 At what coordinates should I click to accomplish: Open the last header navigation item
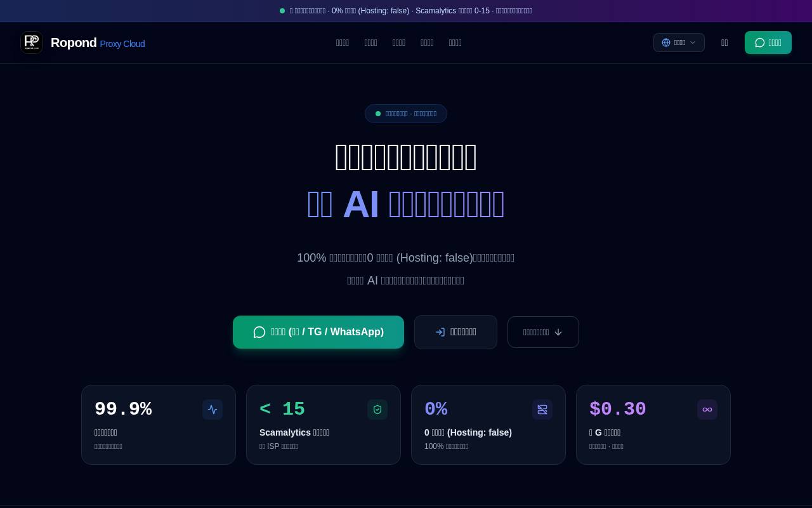[x=455, y=43]
